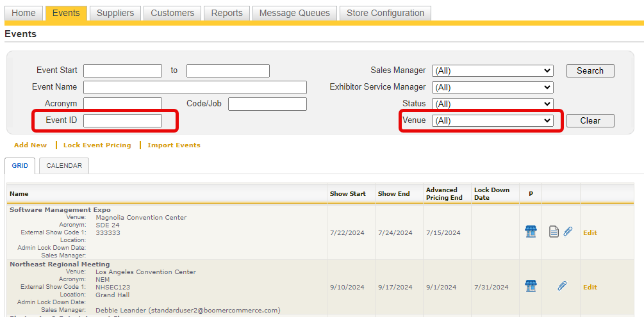Screen dimensions: 644x317
Task: Open the Venue filter dropdown
Action: tap(492, 120)
